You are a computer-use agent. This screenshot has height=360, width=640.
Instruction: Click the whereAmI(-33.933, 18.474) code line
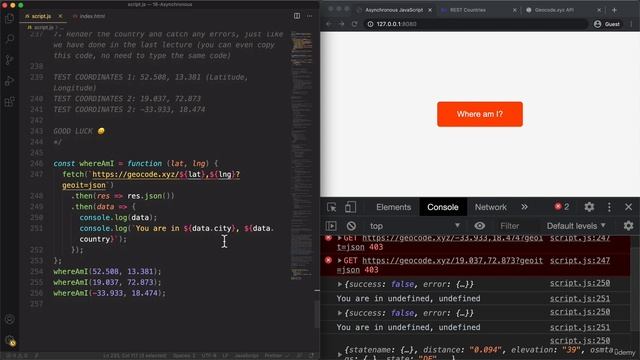(x=109, y=293)
